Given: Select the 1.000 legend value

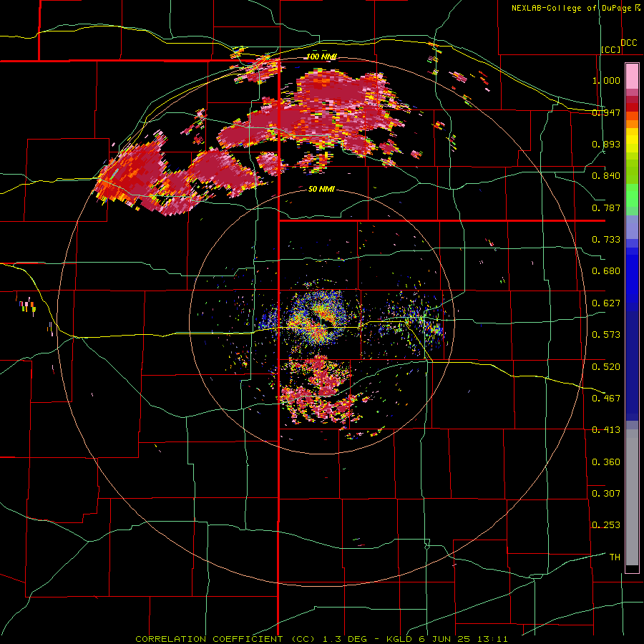Looking at the screenshot, I should [x=606, y=80].
